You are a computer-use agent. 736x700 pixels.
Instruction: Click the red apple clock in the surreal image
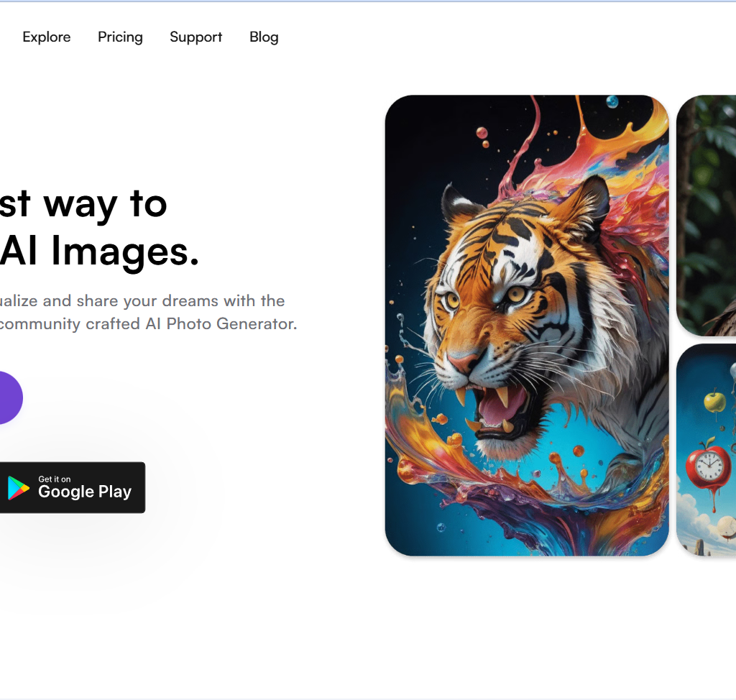pos(707,466)
